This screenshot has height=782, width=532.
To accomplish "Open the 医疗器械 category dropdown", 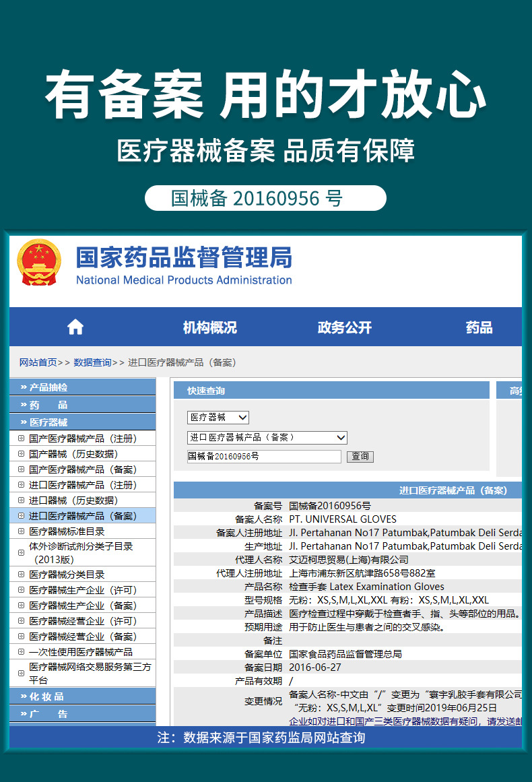I will pyautogui.click(x=218, y=418).
